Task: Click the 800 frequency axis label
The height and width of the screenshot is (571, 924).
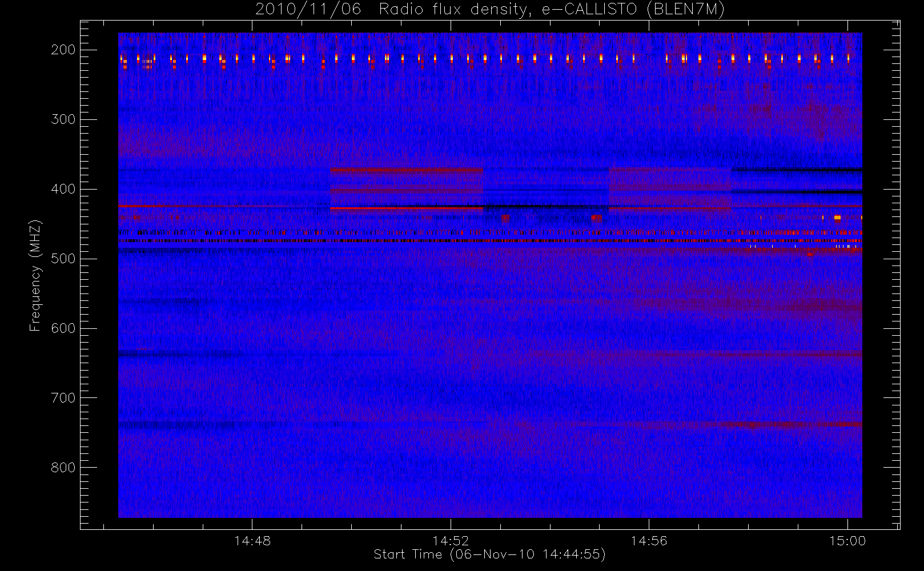Action: 63,468
